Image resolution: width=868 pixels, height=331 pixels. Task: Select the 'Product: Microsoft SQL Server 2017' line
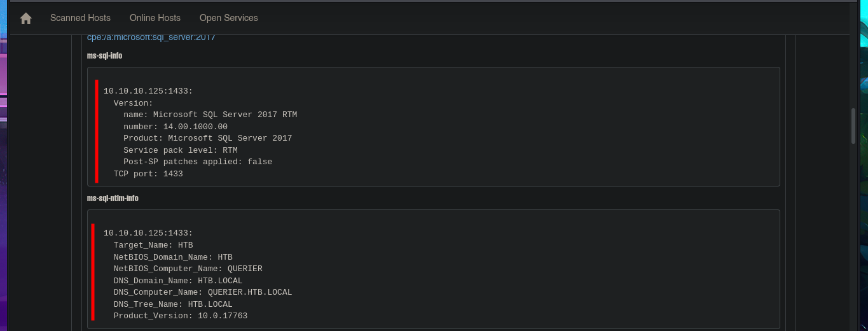(207, 138)
